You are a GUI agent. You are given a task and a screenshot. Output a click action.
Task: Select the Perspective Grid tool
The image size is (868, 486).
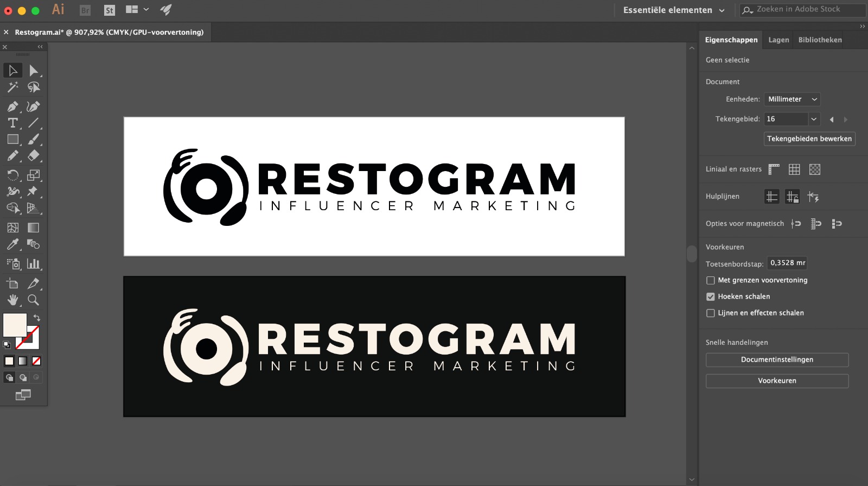click(x=34, y=208)
